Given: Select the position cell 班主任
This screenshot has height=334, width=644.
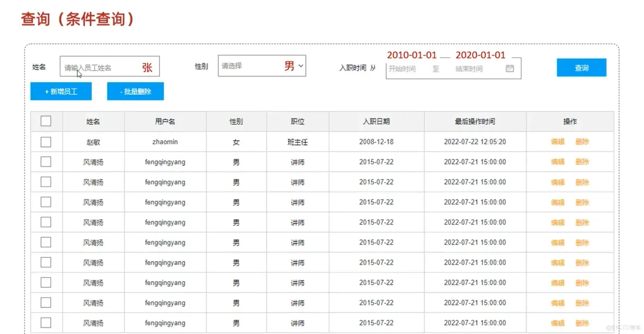Looking at the screenshot, I should point(298,142).
